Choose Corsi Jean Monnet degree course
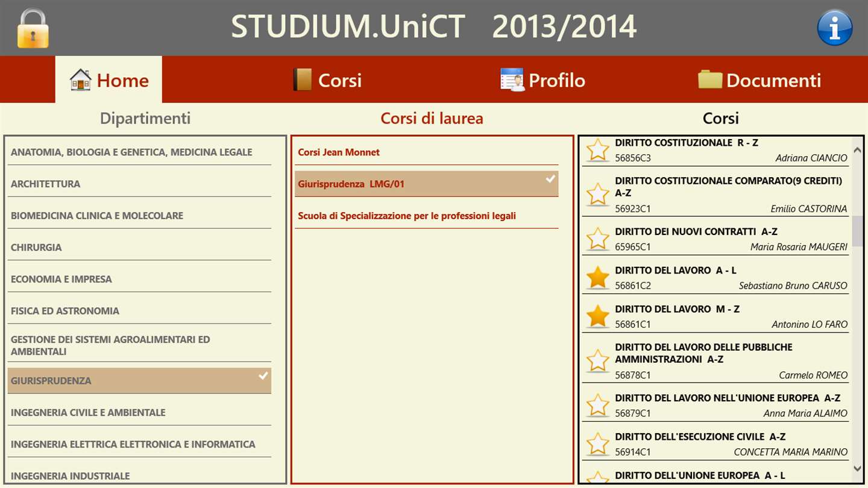Image resolution: width=868 pixels, height=488 pixels. [x=427, y=152]
